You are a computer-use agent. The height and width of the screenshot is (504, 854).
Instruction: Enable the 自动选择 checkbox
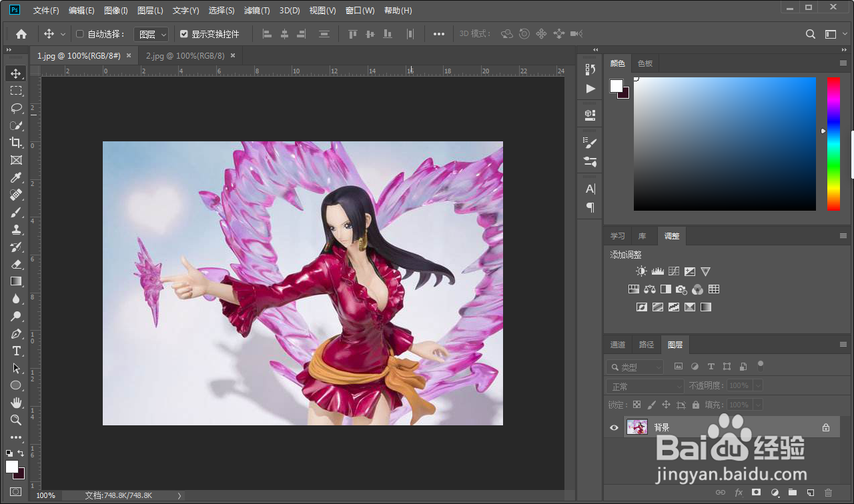[x=80, y=34]
